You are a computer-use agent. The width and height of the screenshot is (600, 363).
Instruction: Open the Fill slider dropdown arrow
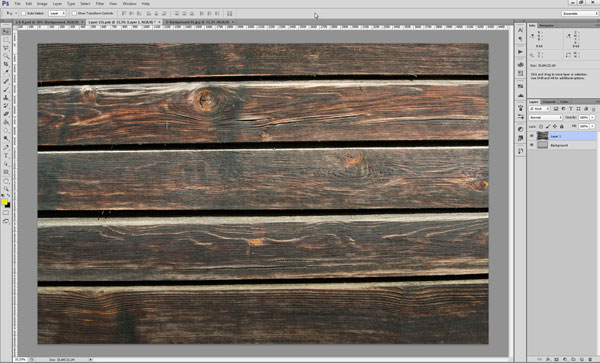593,126
